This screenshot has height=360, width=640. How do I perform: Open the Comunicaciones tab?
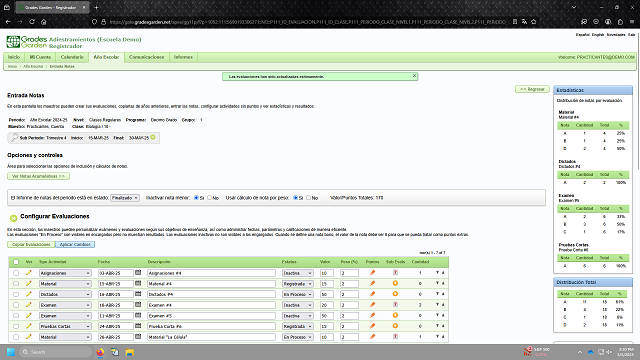point(146,57)
